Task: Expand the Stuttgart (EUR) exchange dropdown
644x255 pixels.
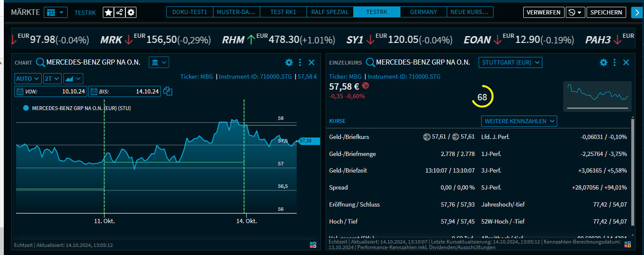Action: coord(511,62)
